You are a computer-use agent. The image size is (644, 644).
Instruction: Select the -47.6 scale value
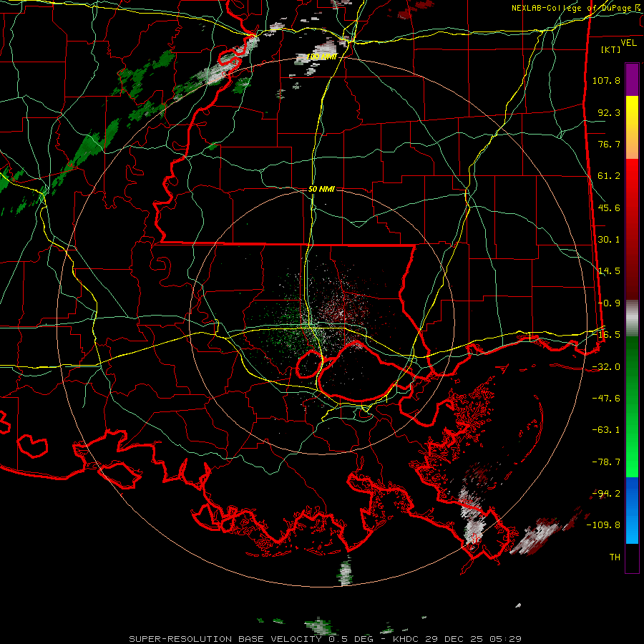[x=606, y=399]
